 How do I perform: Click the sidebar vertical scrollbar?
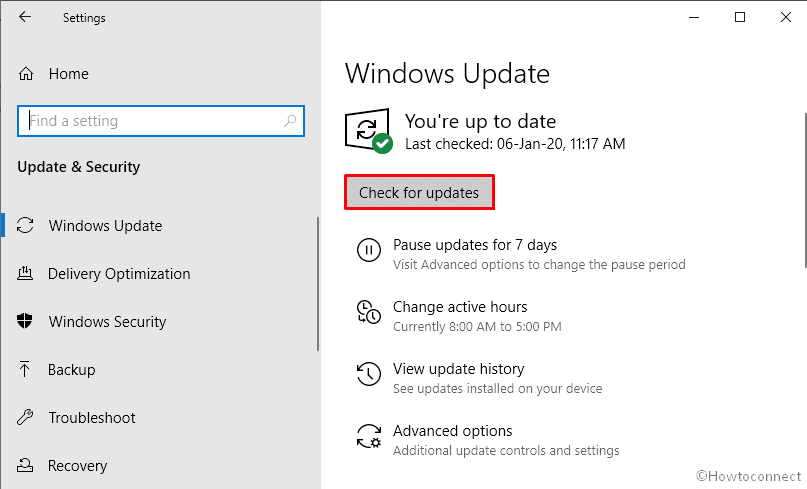point(318,284)
